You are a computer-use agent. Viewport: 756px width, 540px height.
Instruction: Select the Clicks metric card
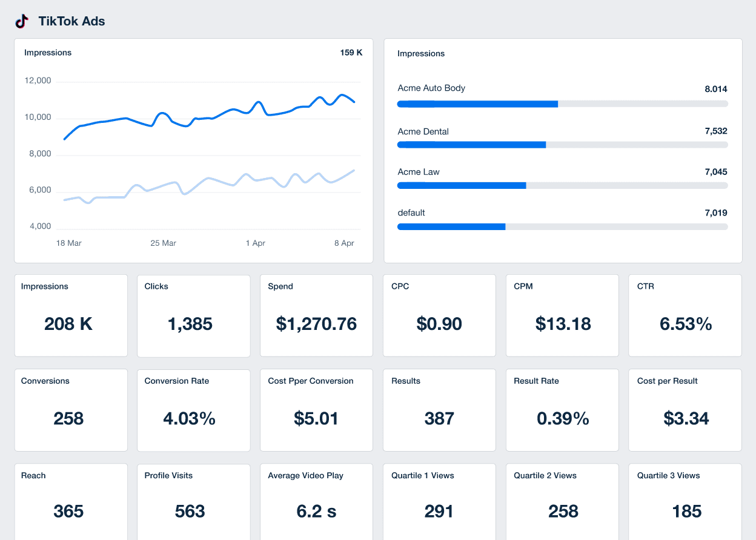(x=193, y=315)
